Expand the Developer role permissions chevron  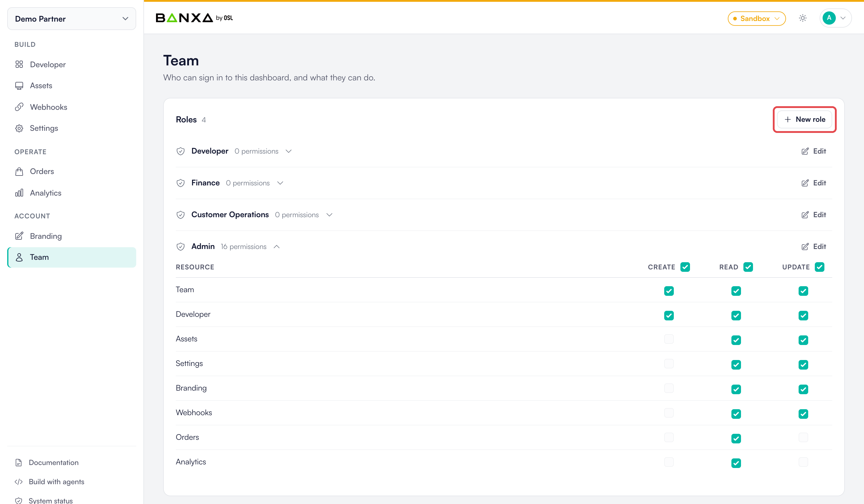point(289,151)
